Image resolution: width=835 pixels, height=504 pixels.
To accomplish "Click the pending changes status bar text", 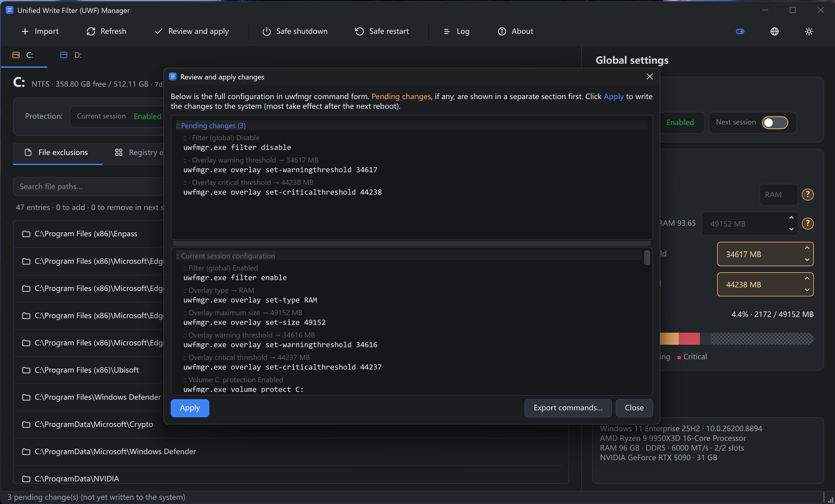I will pyautogui.click(x=96, y=497).
